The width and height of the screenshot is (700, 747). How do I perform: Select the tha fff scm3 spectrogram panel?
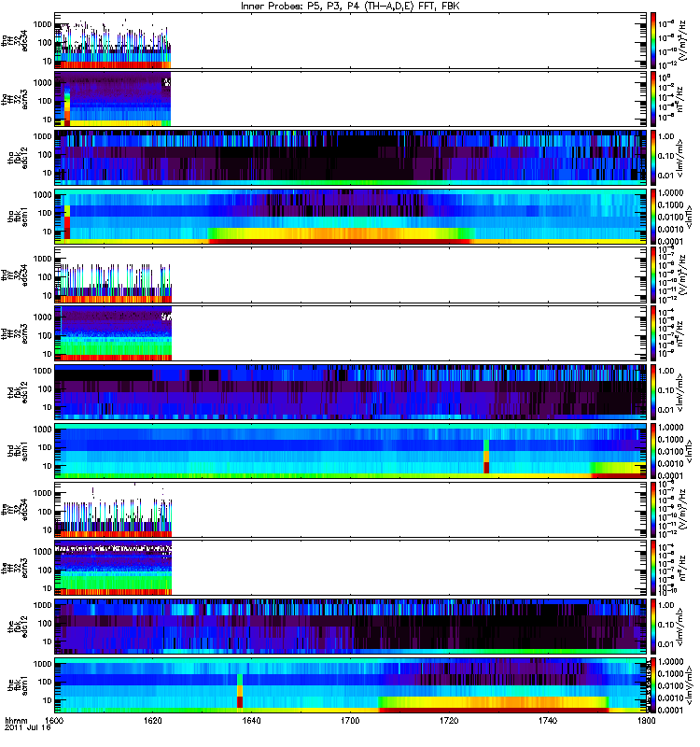point(351,99)
